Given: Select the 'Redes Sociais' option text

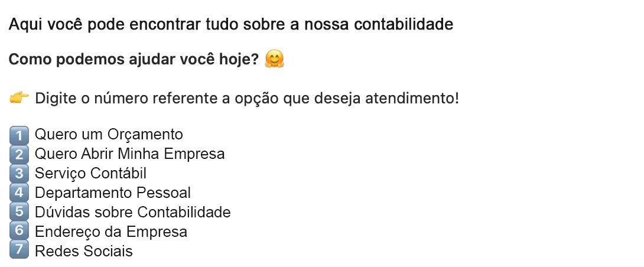Looking at the screenshot, I should 84,251.
